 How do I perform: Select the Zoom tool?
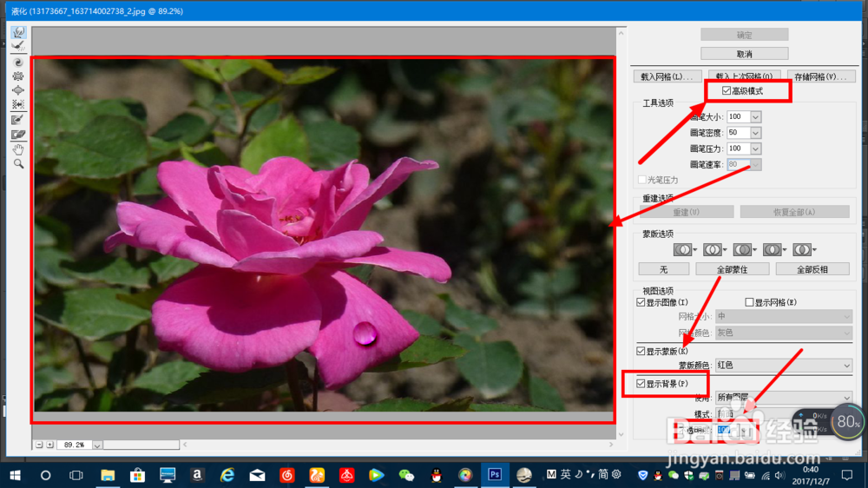coord(18,164)
